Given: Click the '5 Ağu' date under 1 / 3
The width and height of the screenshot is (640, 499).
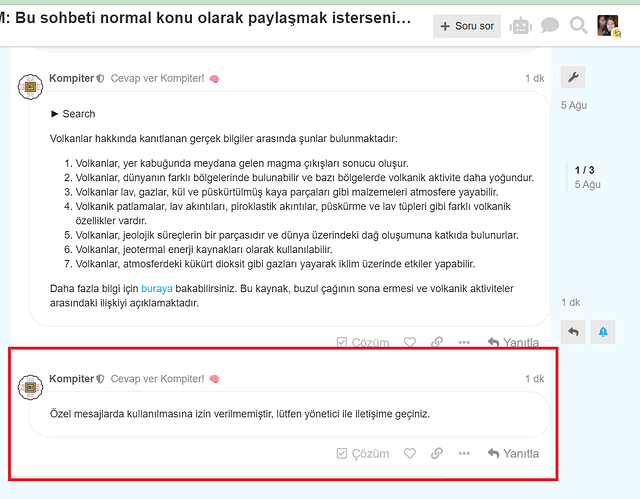Looking at the screenshot, I should [587, 185].
